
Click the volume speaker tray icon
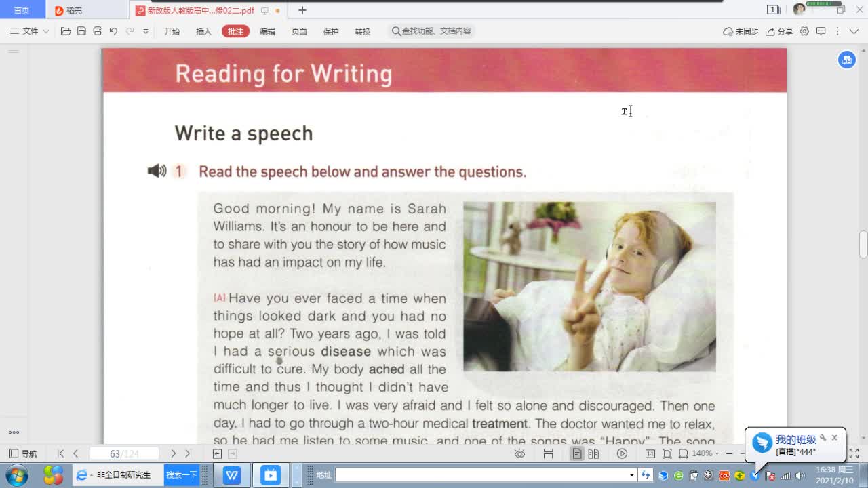(x=800, y=475)
